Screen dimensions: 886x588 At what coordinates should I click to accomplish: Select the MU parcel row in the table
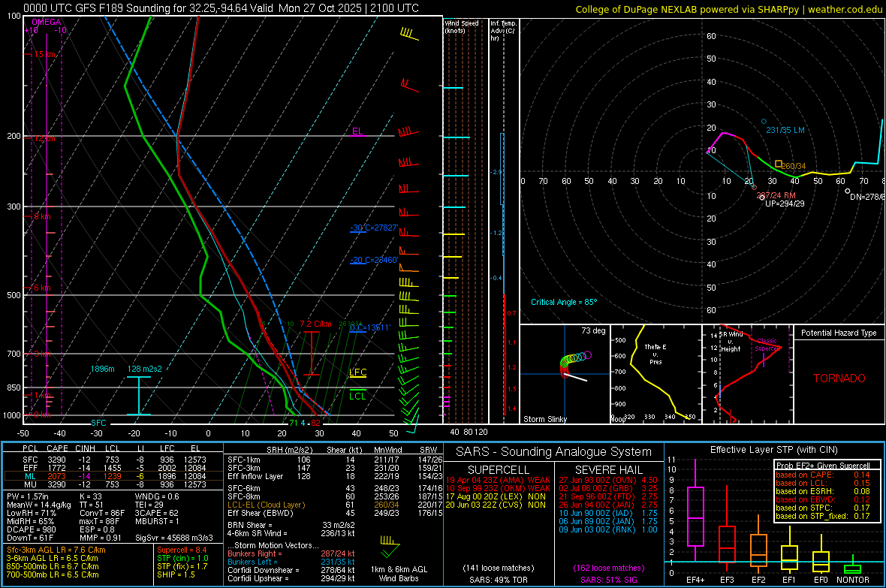click(x=113, y=484)
